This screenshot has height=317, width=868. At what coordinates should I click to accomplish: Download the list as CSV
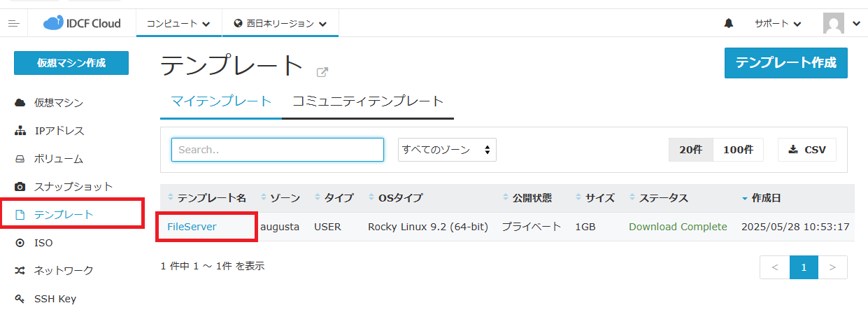click(x=806, y=150)
